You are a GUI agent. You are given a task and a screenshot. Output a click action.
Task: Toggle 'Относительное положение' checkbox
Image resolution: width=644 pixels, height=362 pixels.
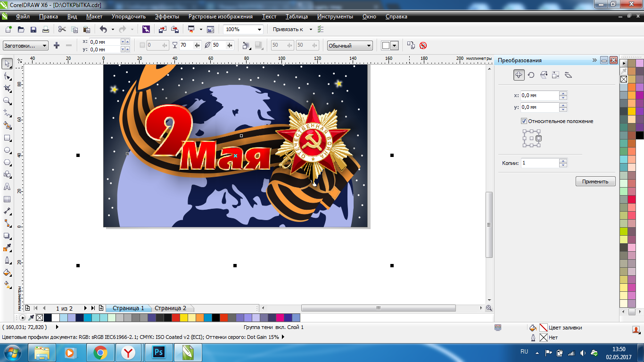click(x=524, y=121)
